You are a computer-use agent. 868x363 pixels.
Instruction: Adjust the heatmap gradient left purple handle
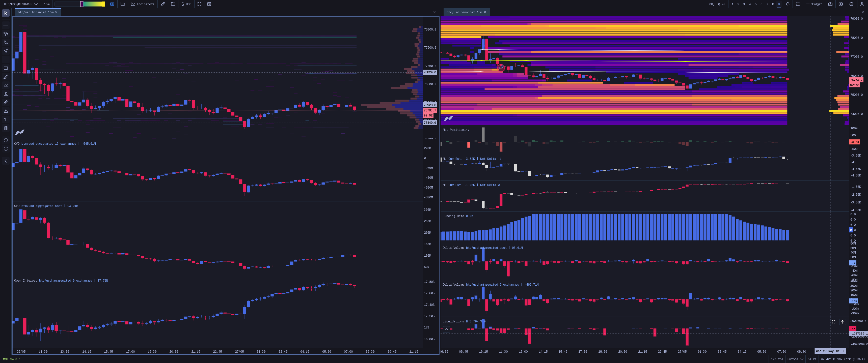[82, 4]
